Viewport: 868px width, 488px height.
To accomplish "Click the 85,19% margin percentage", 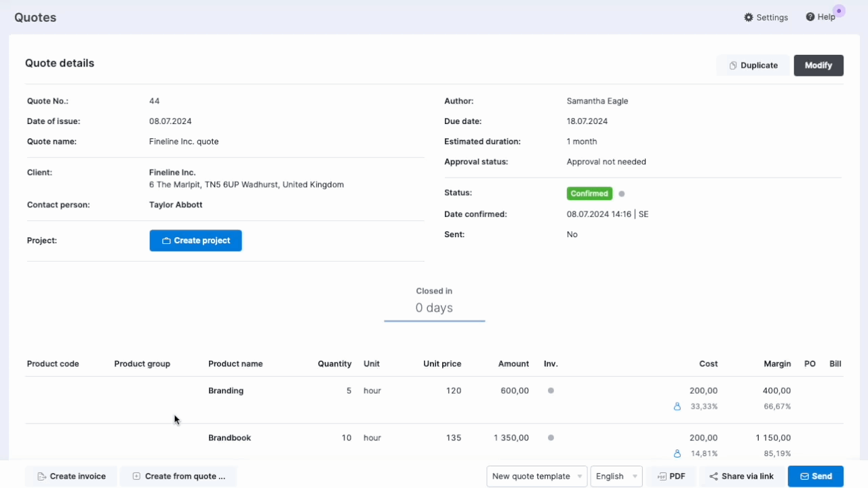I will (x=778, y=453).
